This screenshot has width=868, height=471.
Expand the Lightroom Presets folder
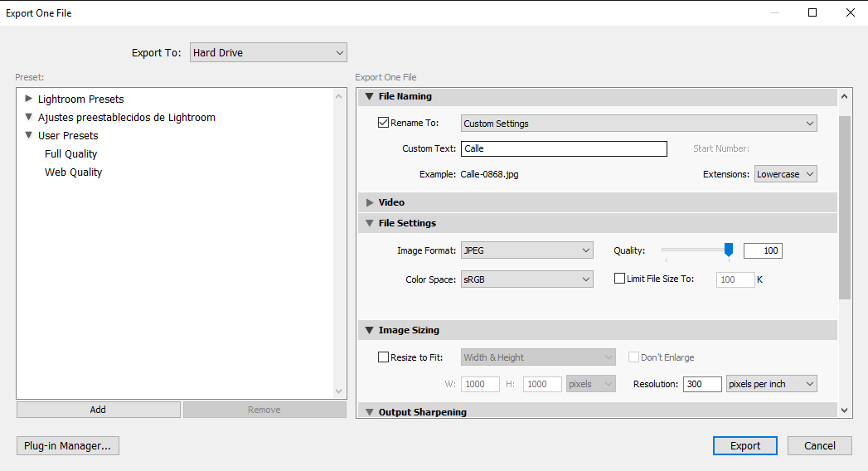pyautogui.click(x=29, y=99)
